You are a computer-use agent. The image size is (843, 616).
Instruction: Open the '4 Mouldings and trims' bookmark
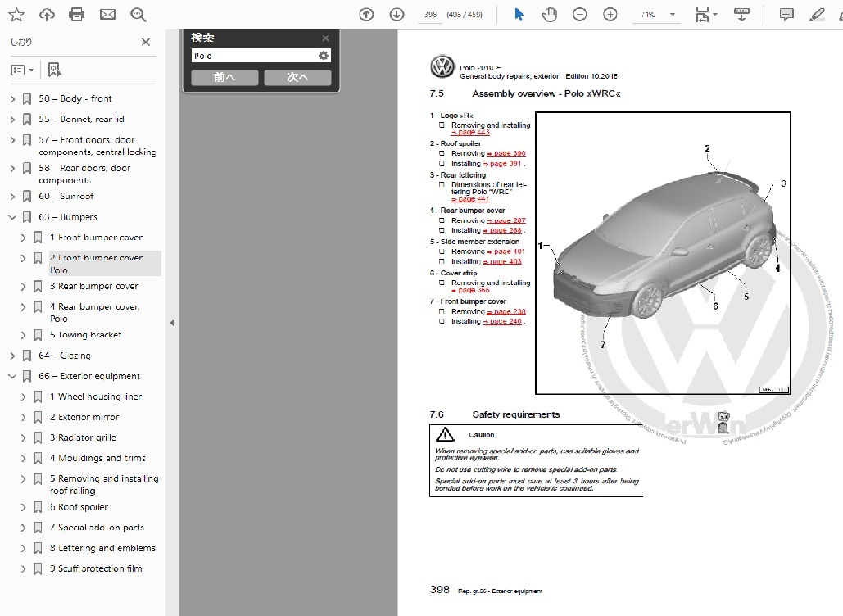[x=97, y=458]
